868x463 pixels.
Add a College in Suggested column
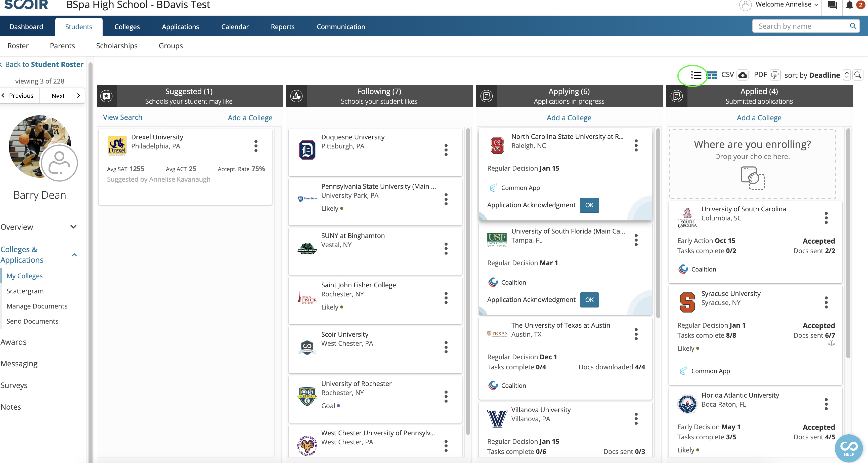[250, 118]
